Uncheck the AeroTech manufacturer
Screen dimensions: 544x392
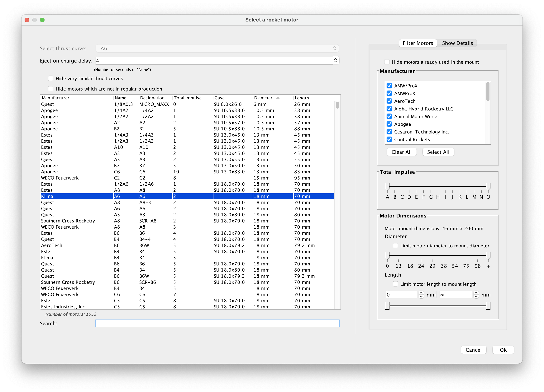point(389,101)
